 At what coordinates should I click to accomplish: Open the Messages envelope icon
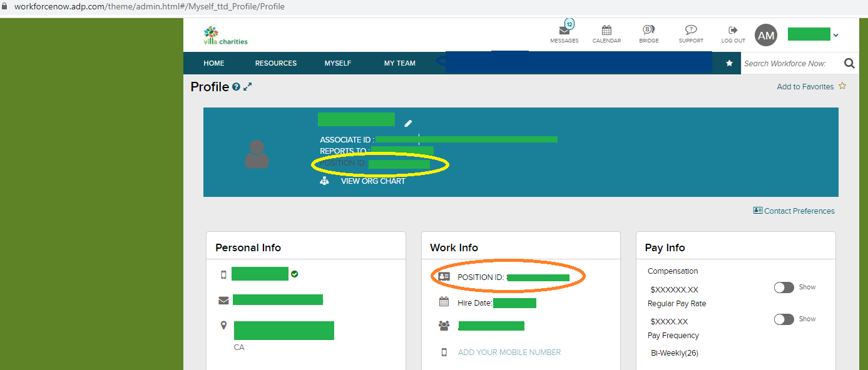pyautogui.click(x=564, y=30)
